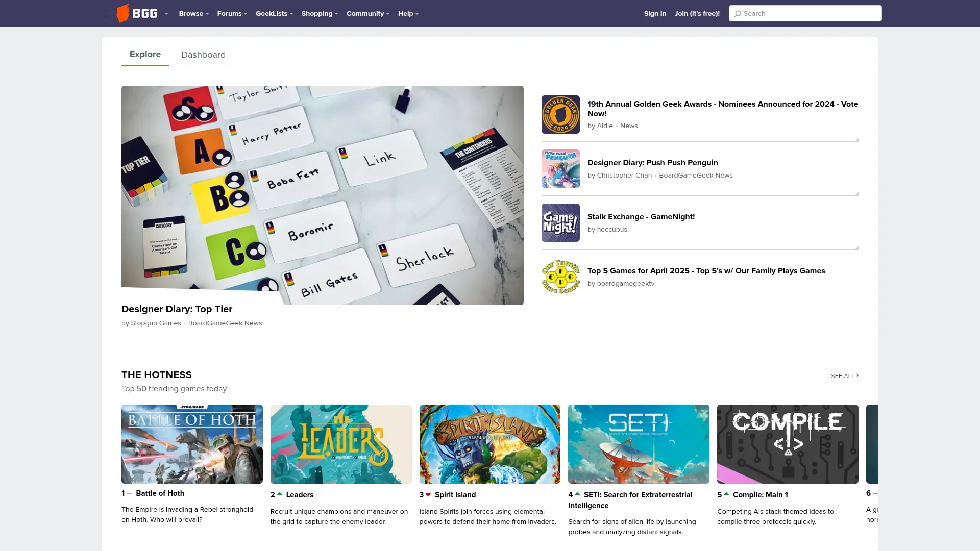Click Compile green up-trend arrow
980x551 pixels.
point(726,494)
